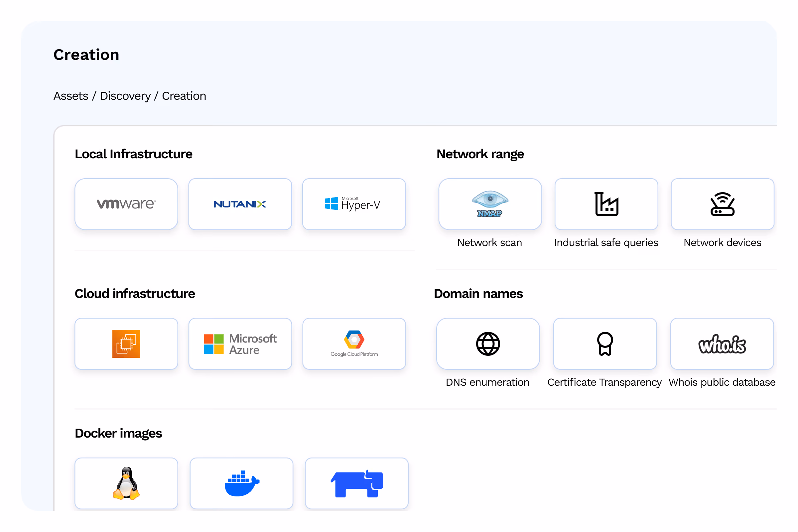This screenshot has width=798, height=532.
Task: Click the Creation page title
Action: coord(86,55)
